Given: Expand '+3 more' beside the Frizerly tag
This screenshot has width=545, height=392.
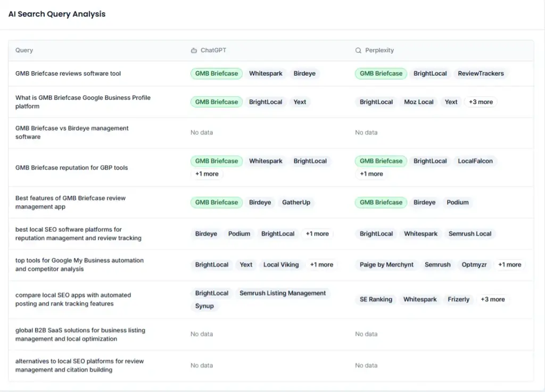Looking at the screenshot, I should coord(493,299).
